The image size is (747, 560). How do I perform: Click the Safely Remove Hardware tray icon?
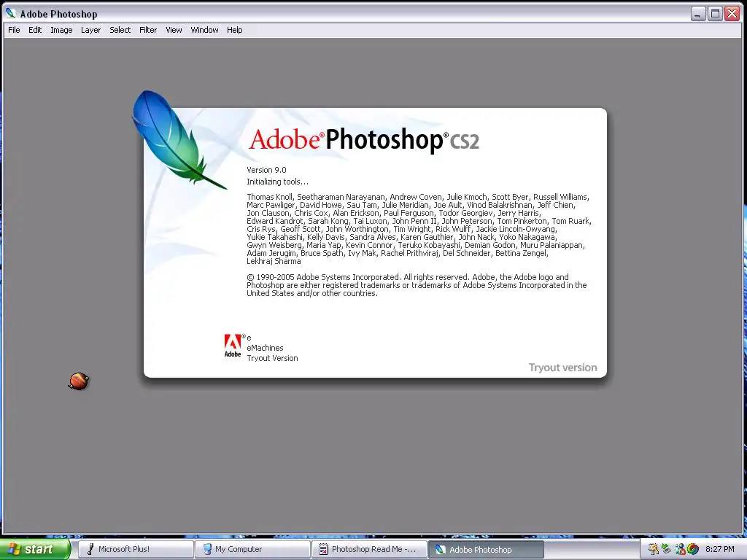[666, 549]
